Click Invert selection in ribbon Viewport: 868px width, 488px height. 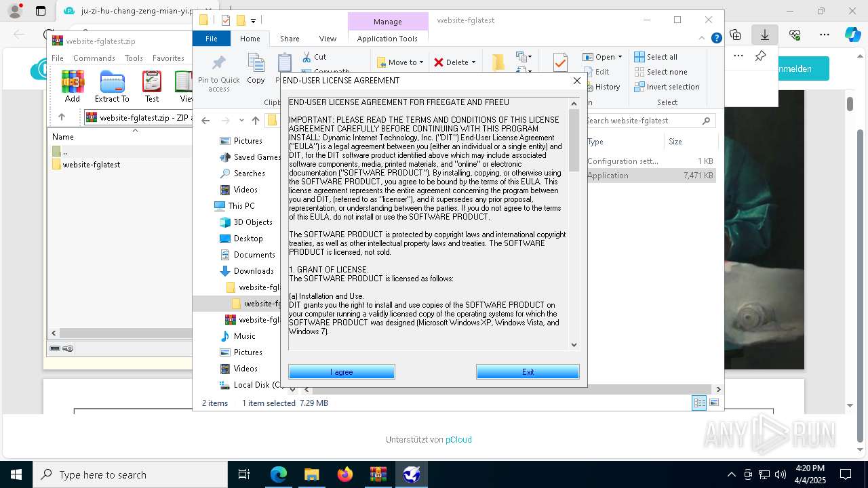click(667, 87)
